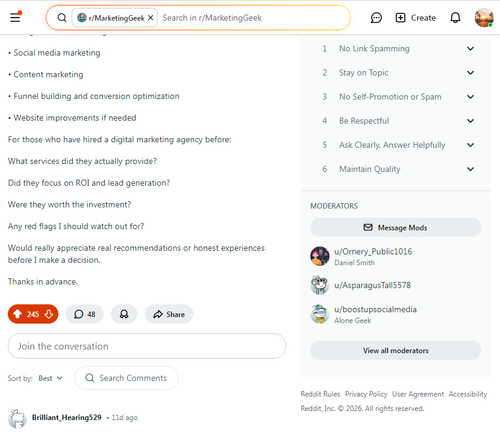Click the u/boostupsocialmedia avatar
The height and width of the screenshot is (434, 500).
click(x=320, y=314)
